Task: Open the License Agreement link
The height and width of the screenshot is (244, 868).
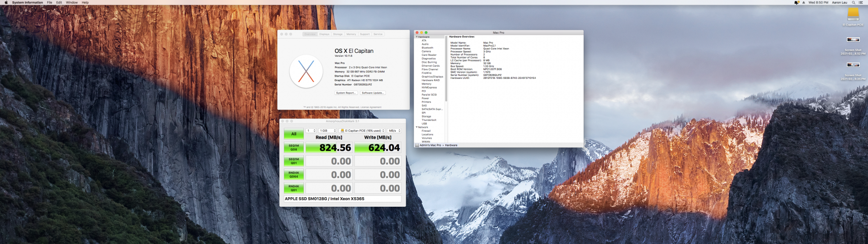Action: click(371, 107)
